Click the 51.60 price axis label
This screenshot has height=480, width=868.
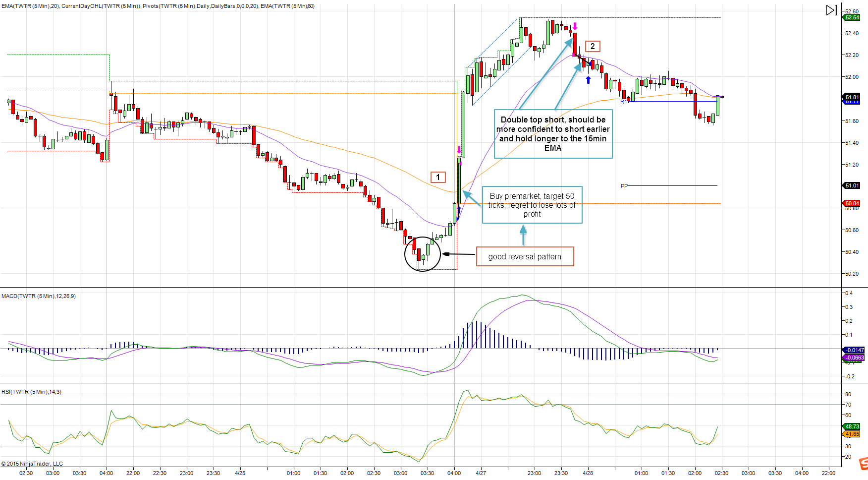pyautogui.click(x=852, y=121)
